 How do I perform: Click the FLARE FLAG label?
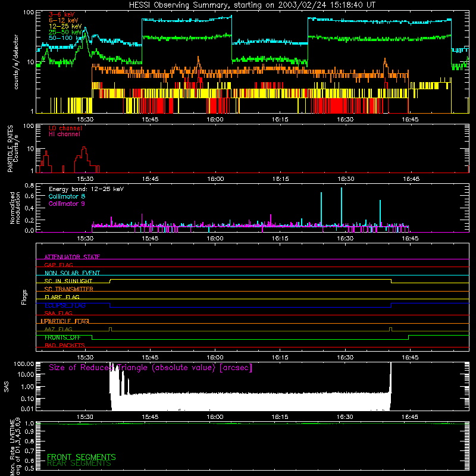click(62, 297)
